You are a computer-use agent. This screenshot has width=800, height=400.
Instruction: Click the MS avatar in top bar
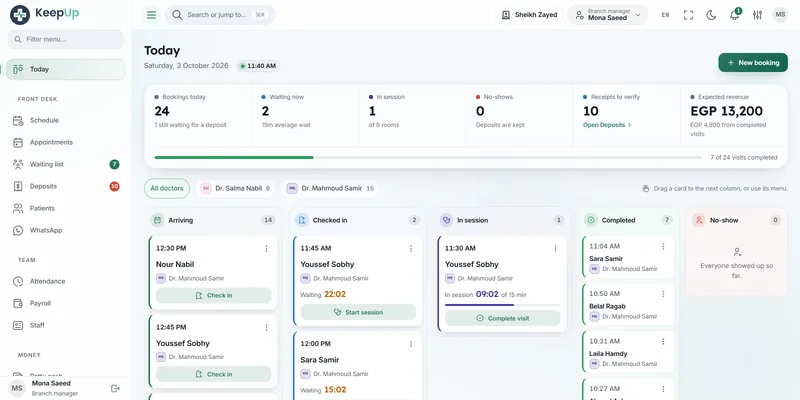[780, 15]
